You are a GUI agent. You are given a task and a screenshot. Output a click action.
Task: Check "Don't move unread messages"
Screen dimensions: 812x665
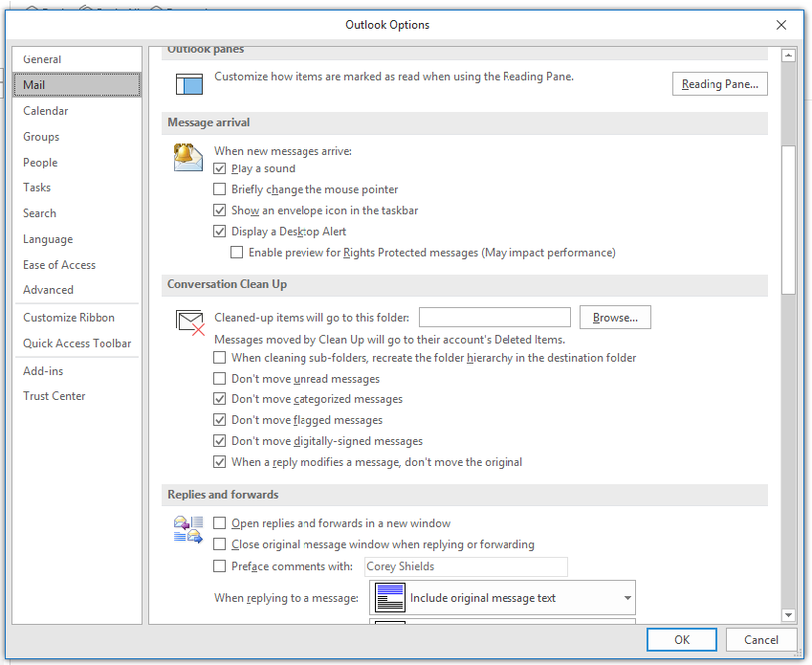[220, 378]
